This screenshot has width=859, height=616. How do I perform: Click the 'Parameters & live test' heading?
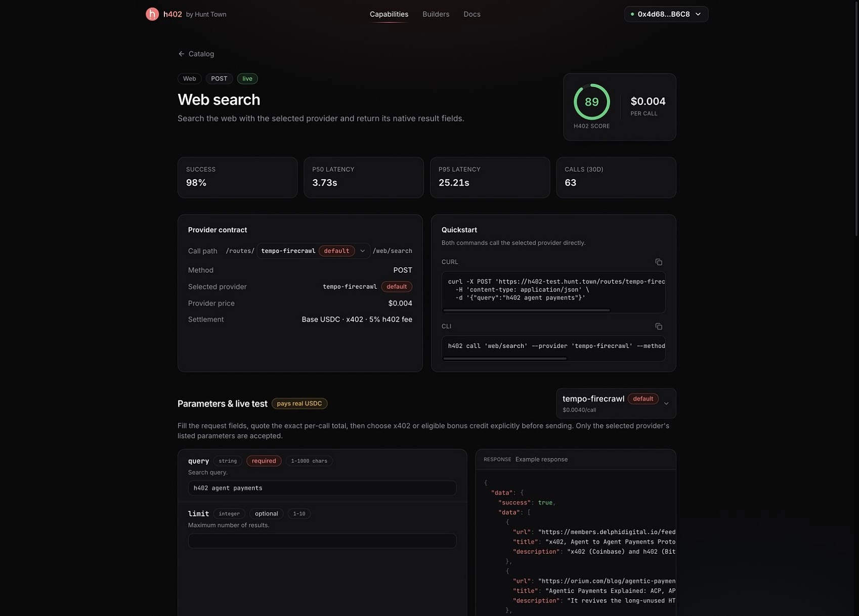[x=222, y=404]
